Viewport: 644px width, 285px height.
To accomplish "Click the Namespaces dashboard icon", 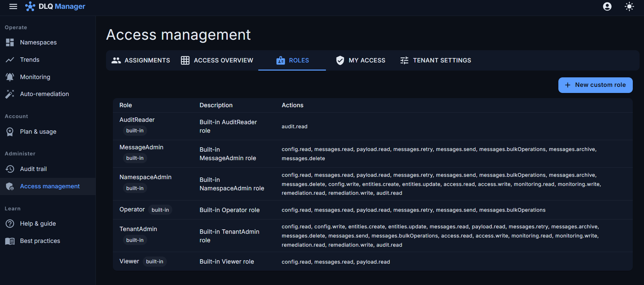I will coord(10,42).
